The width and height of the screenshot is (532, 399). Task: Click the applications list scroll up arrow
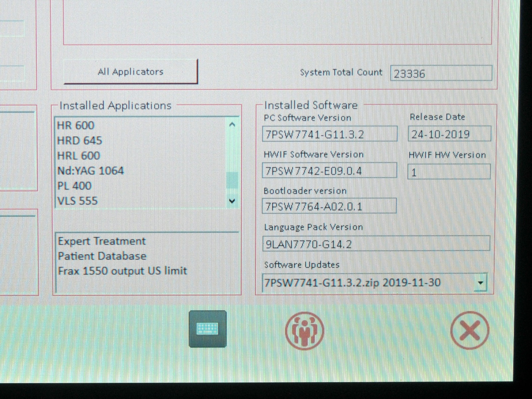click(232, 125)
